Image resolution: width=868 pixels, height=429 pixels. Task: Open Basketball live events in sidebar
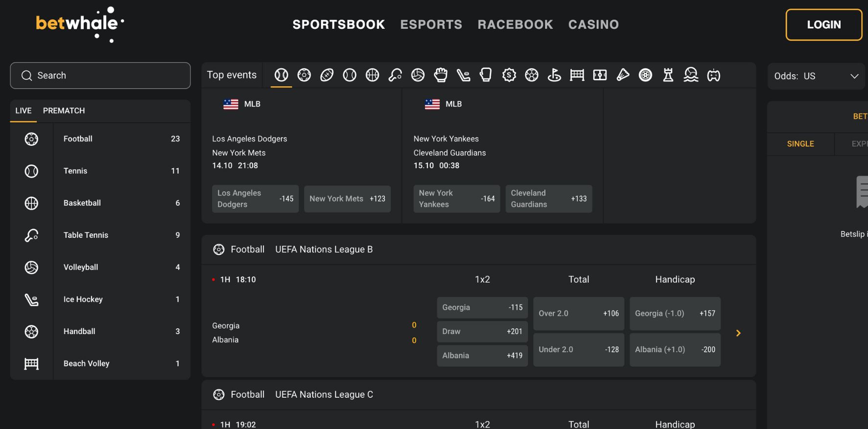tap(100, 203)
